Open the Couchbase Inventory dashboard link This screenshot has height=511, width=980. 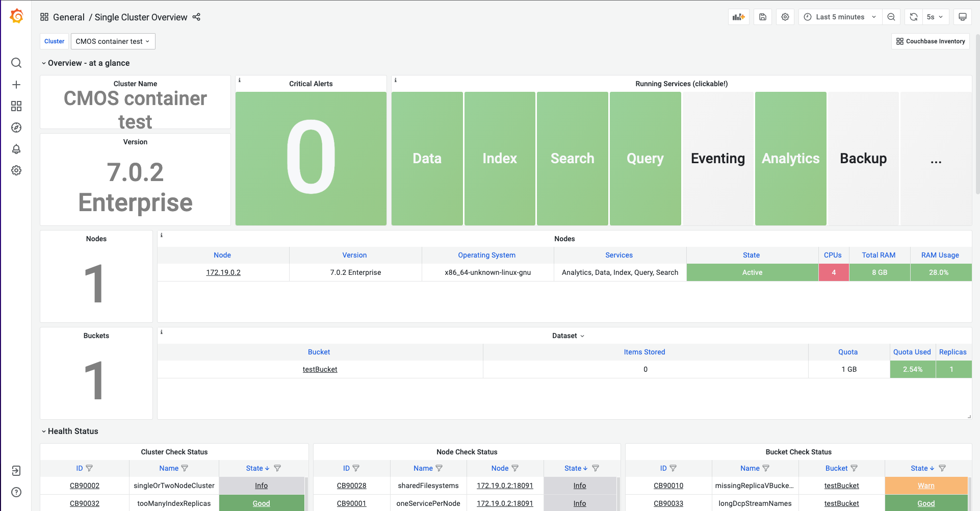coord(931,41)
